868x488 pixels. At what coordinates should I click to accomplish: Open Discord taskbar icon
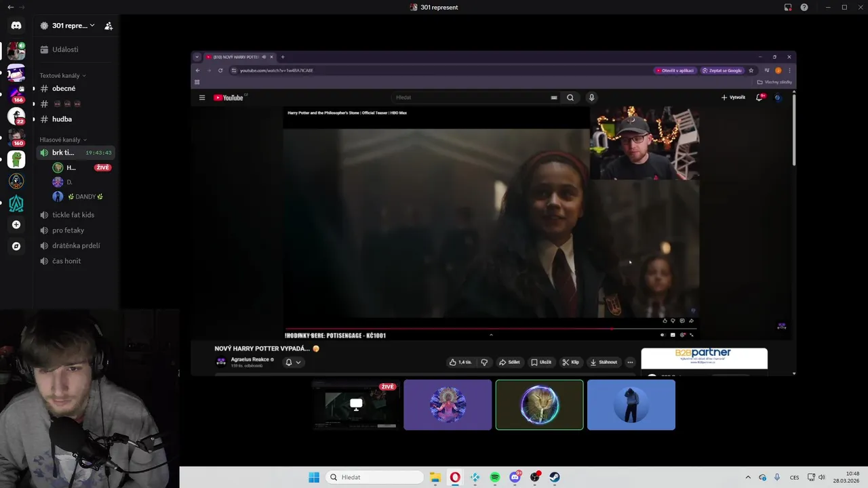515,477
